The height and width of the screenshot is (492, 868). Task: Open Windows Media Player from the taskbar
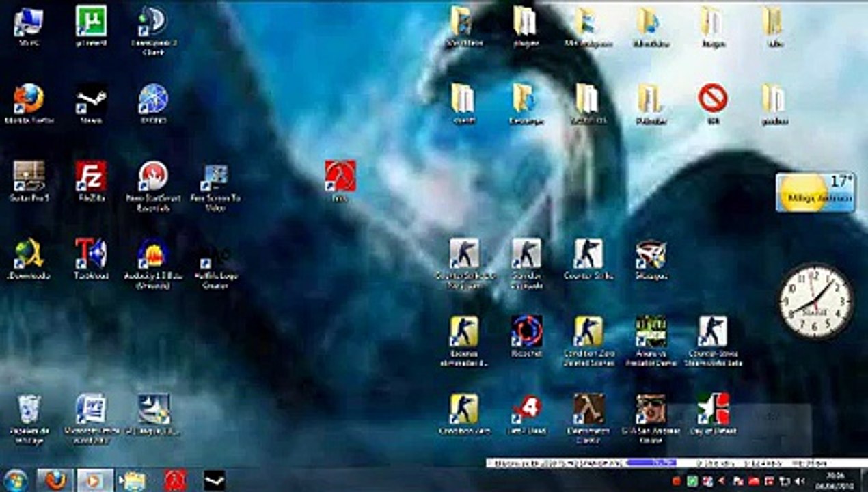click(94, 480)
